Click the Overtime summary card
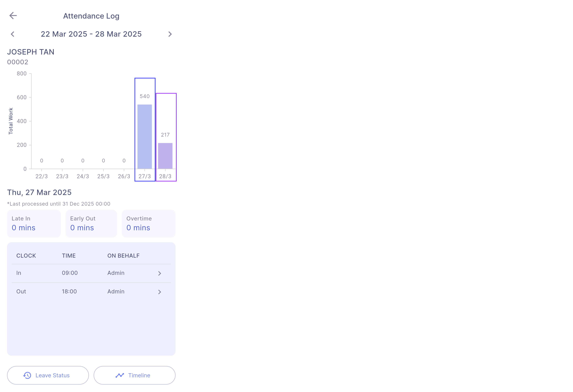Viewport: 573px width, 392px height. (x=149, y=223)
